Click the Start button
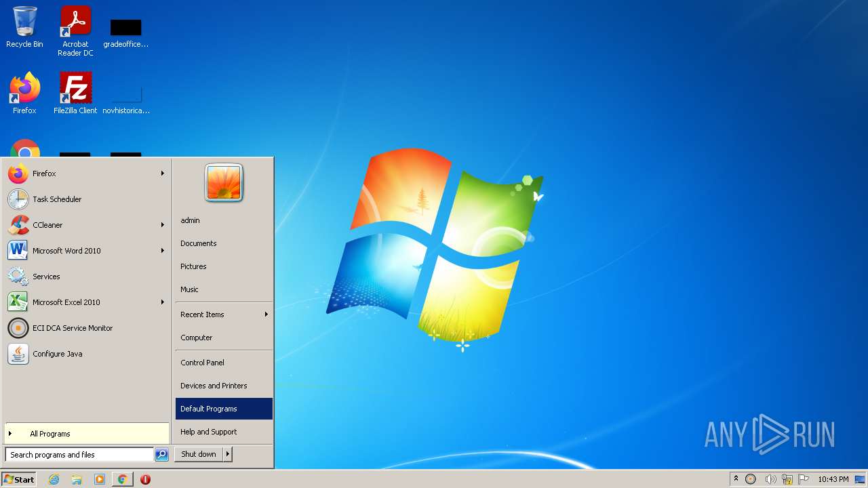868x488 pixels. [19, 479]
